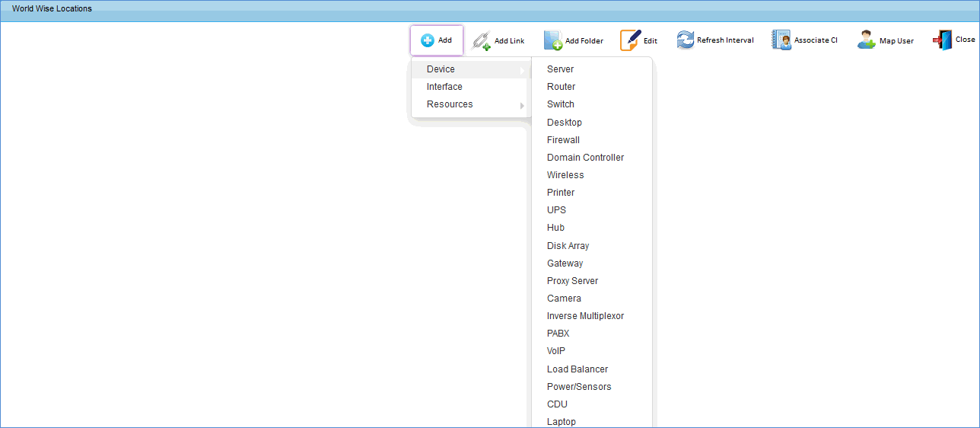The width and height of the screenshot is (980, 428).
Task: Click the Add Folder icon
Action: [x=553, y=40]
